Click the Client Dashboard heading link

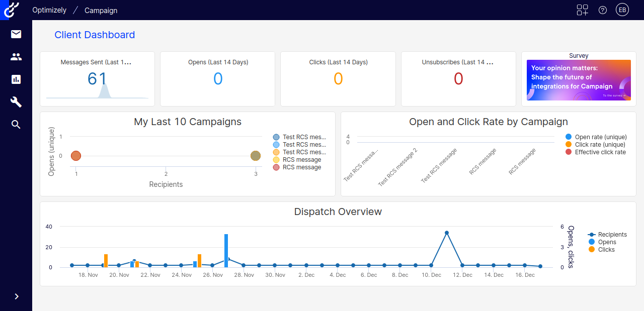click(x=94, y=35)
